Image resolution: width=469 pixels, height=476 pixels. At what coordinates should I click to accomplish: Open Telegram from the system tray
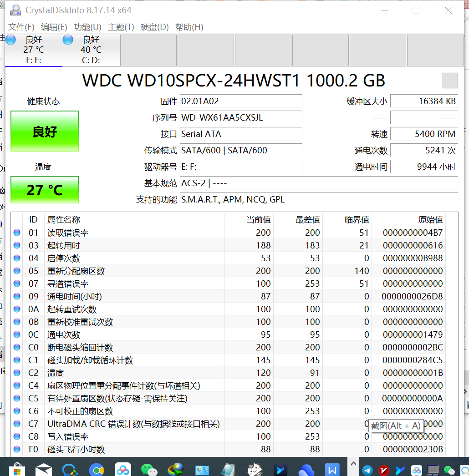[367, 470]
